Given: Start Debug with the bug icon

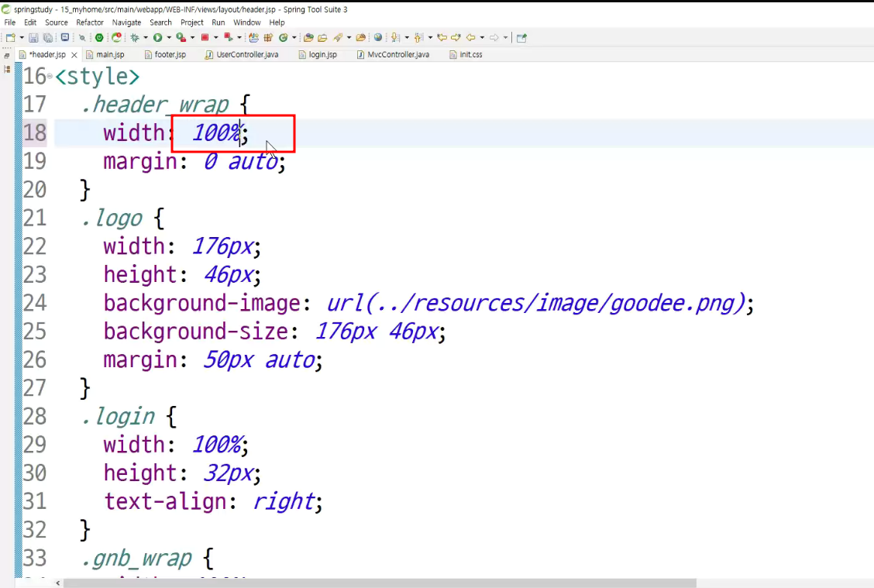Looking at the screenshot, I should (x=135, y=37).
